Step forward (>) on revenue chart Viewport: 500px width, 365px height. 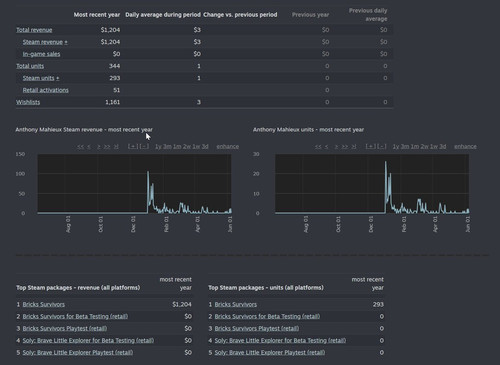(x=98, y=147)
